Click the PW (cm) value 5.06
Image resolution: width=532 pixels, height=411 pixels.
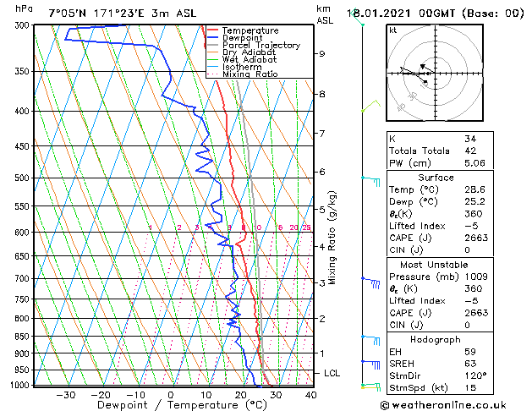click(474, 163)
